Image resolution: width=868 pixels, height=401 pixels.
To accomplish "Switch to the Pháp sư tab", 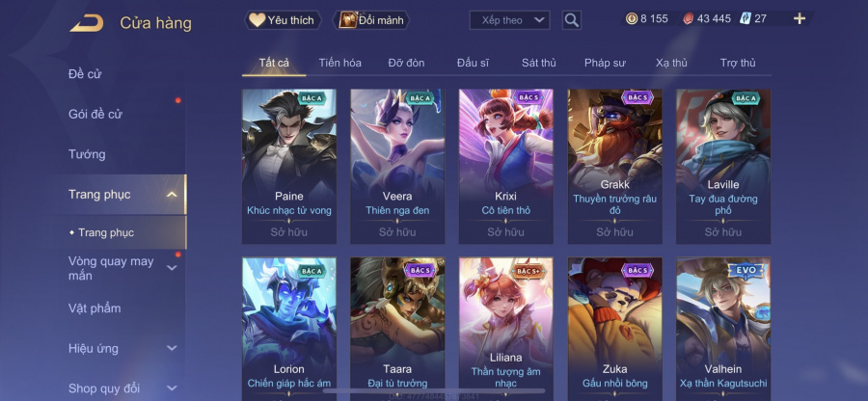I will click(x=605, y=63).
